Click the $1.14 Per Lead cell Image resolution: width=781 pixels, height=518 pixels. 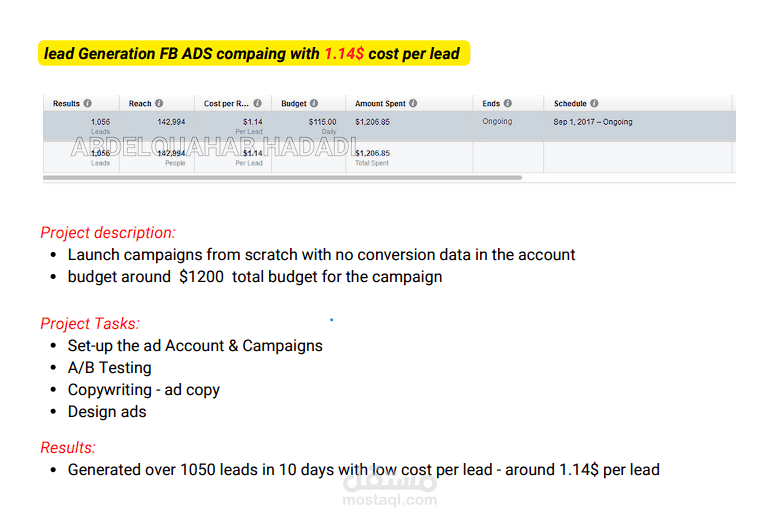coord(249,126)
